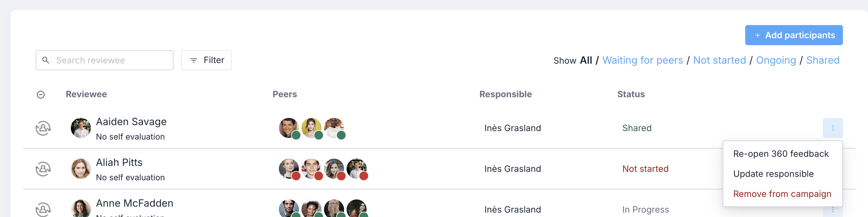Click Aliah Pitts' profile avatar

pos(81,169)
